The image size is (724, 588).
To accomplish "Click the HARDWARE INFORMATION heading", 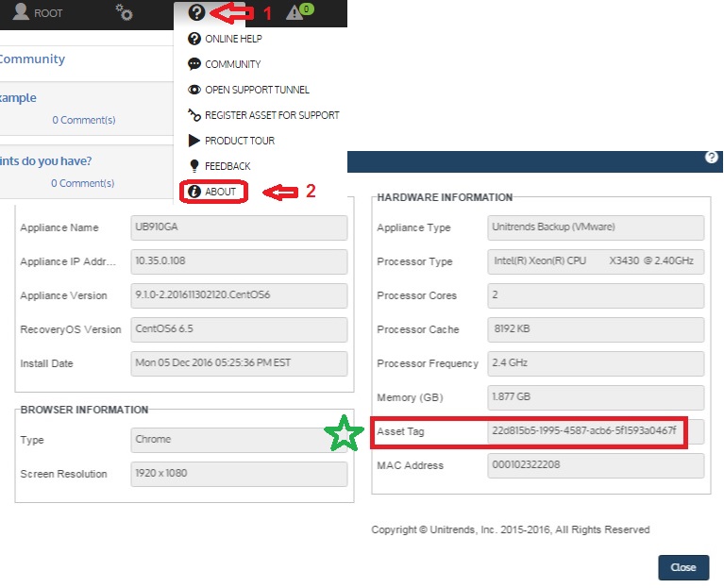I will 445,197.
